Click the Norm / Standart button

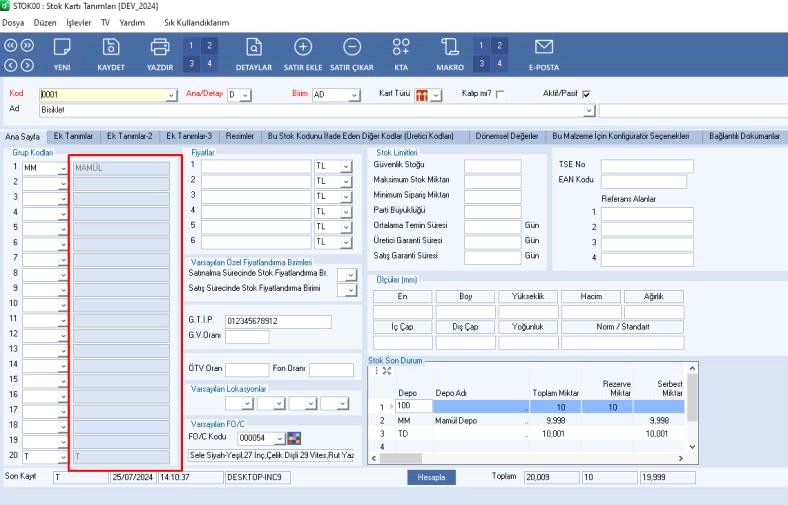point(622,326)
